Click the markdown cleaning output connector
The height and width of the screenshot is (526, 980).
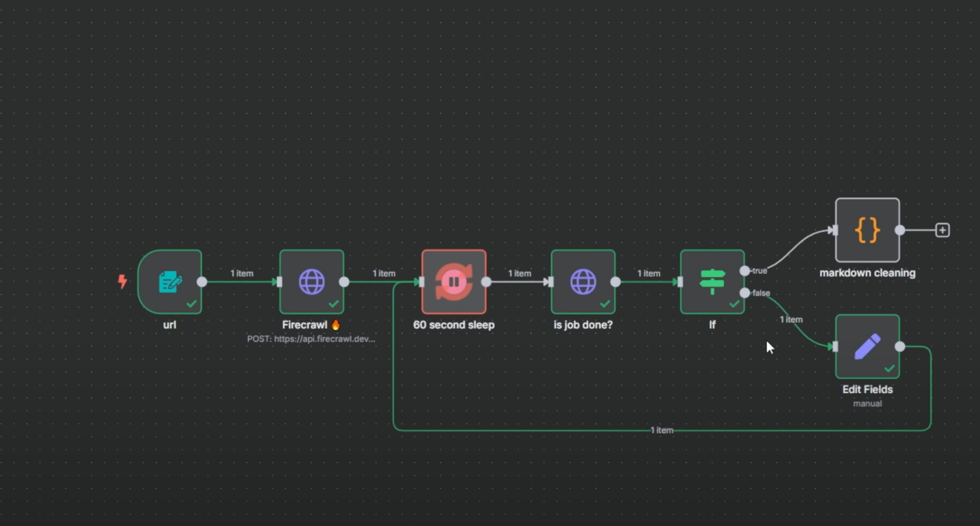(x=900, y=230)
